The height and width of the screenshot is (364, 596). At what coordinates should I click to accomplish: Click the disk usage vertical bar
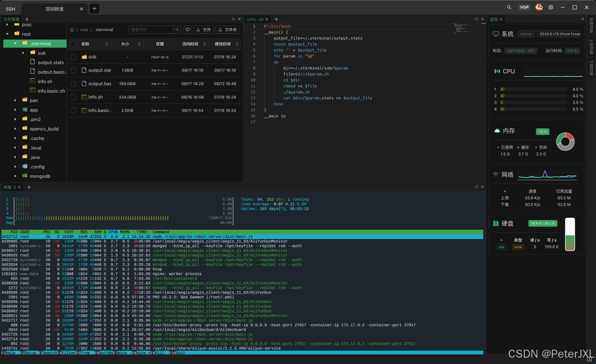click(570, 234)
